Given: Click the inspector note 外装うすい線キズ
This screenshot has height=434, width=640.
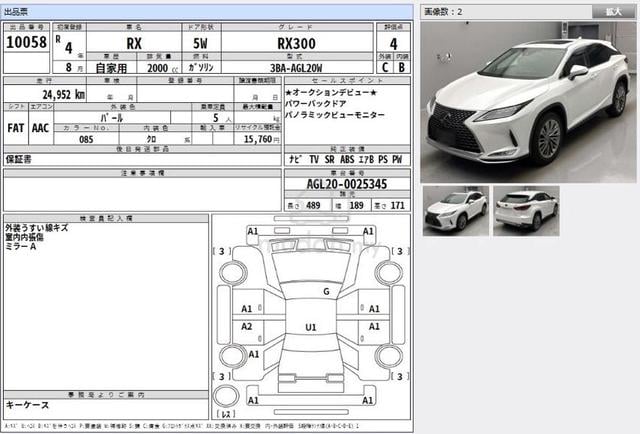Looking at the screenshot, I should pyautogui.click(x=36, y=228).
